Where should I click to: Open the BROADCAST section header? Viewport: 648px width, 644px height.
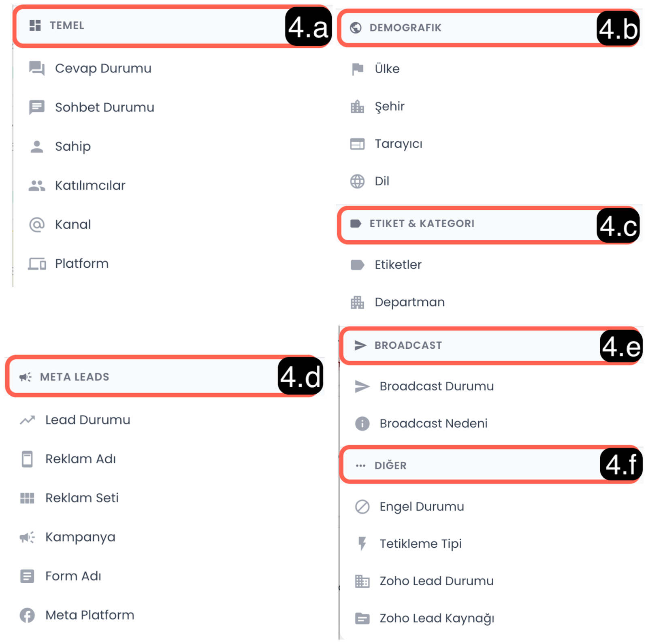[466, 345]
